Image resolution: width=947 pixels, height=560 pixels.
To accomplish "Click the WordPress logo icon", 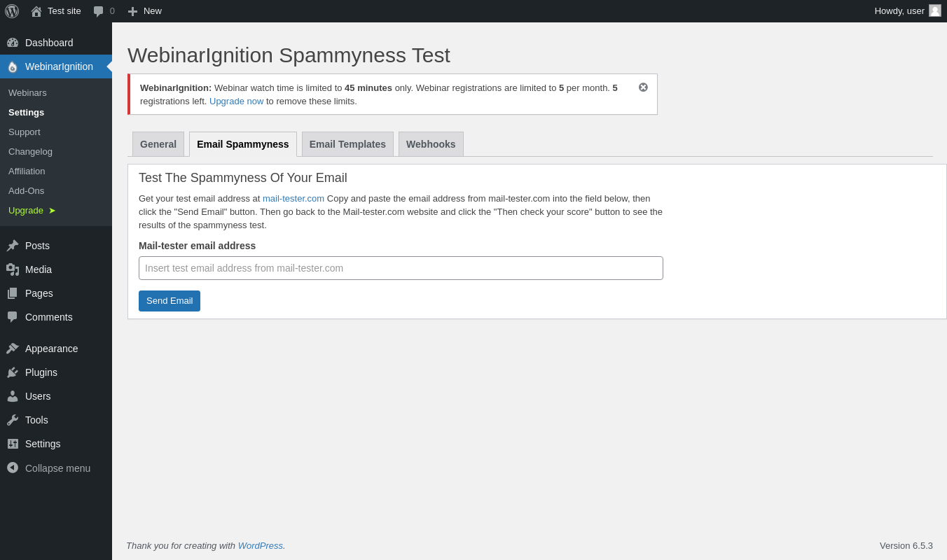I will point(12,11).
